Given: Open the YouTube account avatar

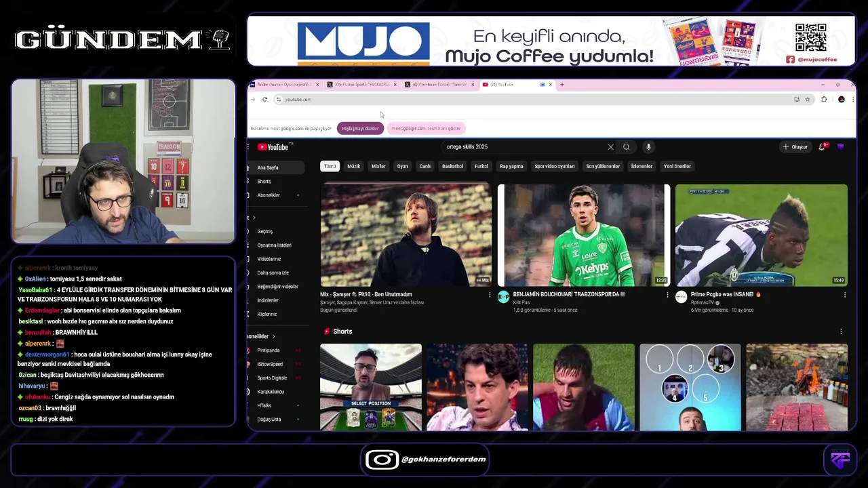Looking at the screenshot, I should [x=841, y=147].
